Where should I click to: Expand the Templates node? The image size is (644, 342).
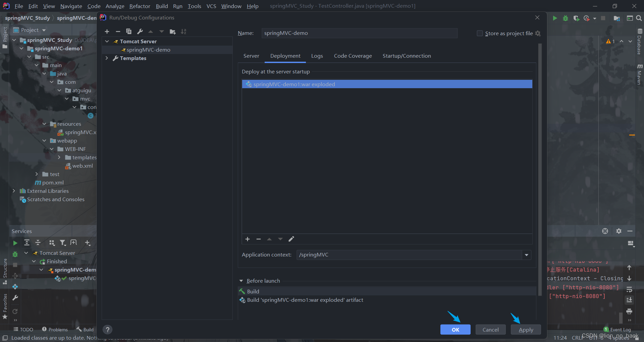[x=107, y=58]
